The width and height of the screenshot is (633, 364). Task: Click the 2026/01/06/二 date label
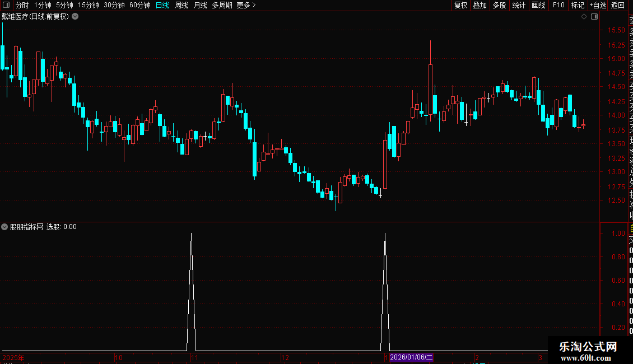411,357
